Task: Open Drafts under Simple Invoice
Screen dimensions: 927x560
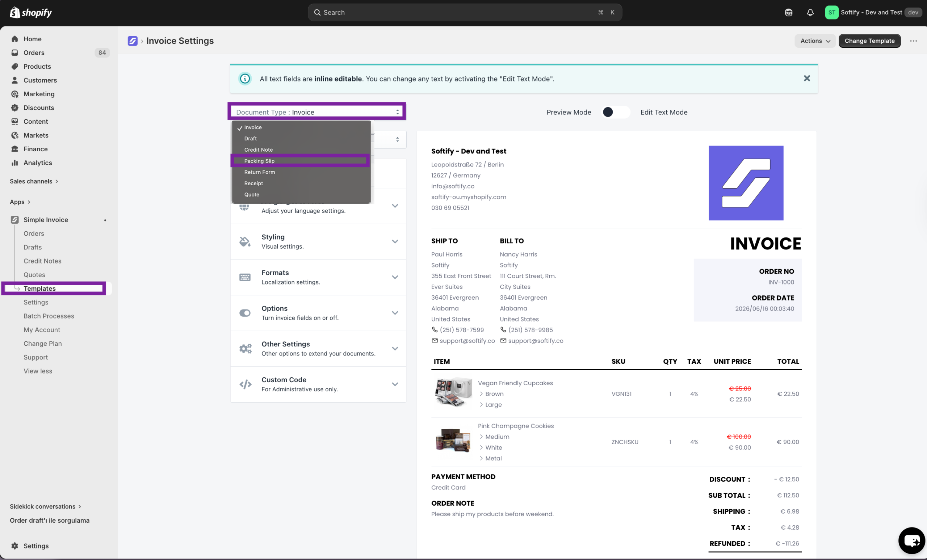Action: click(33, 247)
